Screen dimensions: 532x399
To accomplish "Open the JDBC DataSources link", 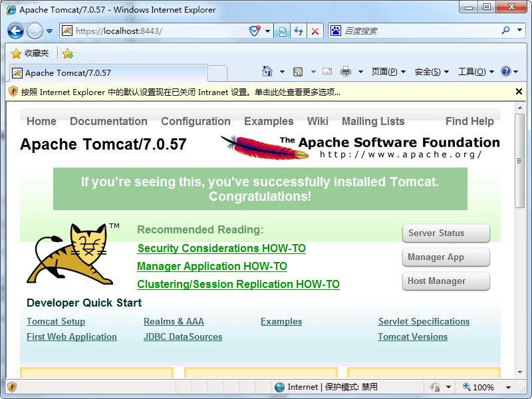I will [183, 336].
